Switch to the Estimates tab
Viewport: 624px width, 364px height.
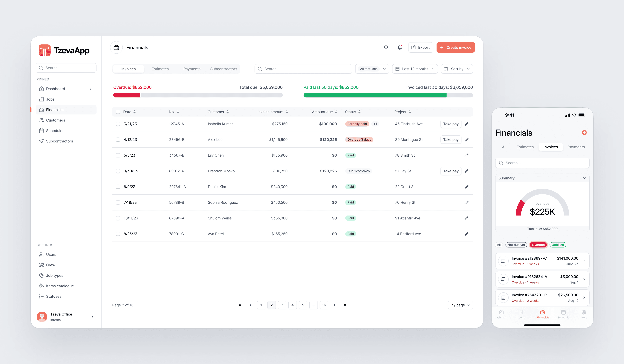[160, 68]
